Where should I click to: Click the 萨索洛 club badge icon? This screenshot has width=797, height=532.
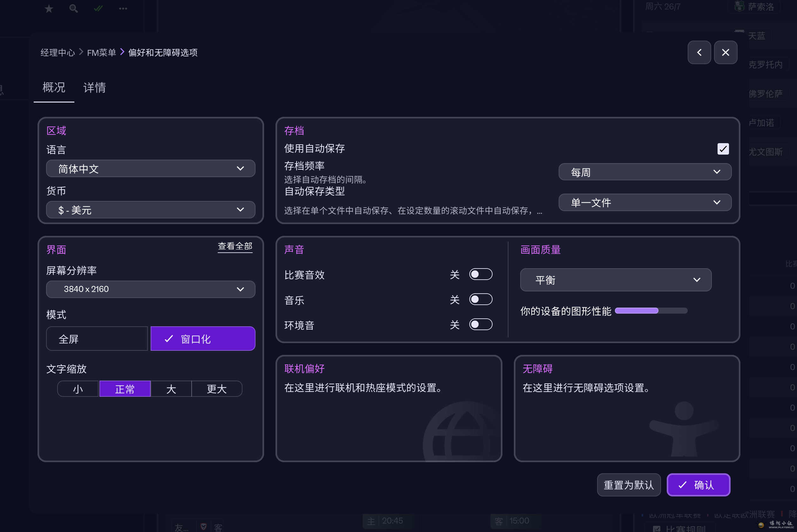coord(739,6)
